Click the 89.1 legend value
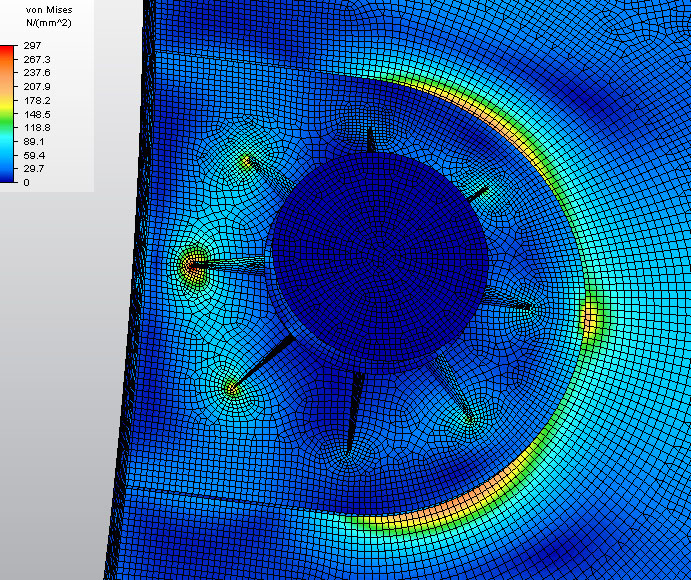 pyautogui.click(x=35, y=142)
